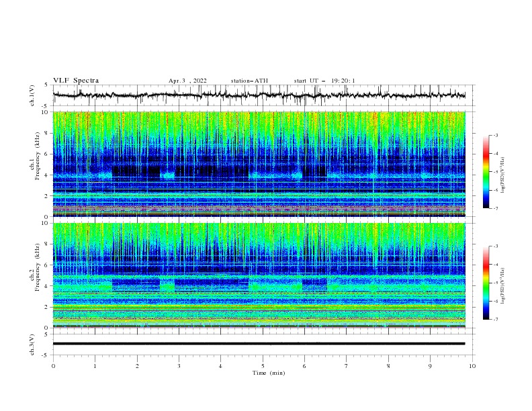The width and height of the screenshot is (532, 411).
Task: Click the "-4" tick on ch.2 color bar
Action: tap(495, 265)
